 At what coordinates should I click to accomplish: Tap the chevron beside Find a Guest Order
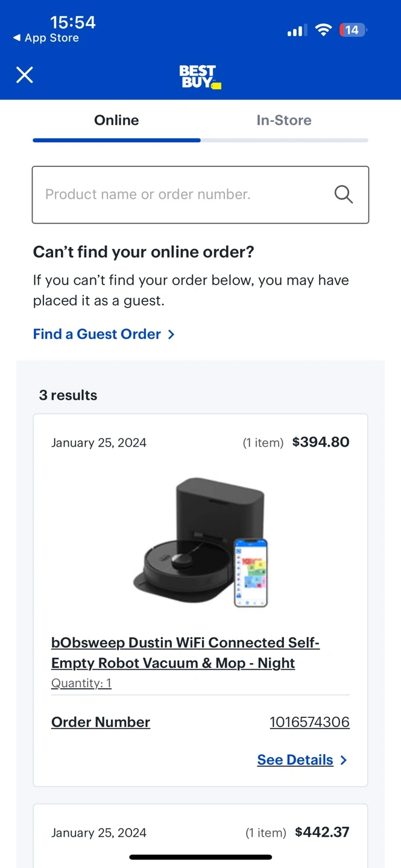coord(171,335)
